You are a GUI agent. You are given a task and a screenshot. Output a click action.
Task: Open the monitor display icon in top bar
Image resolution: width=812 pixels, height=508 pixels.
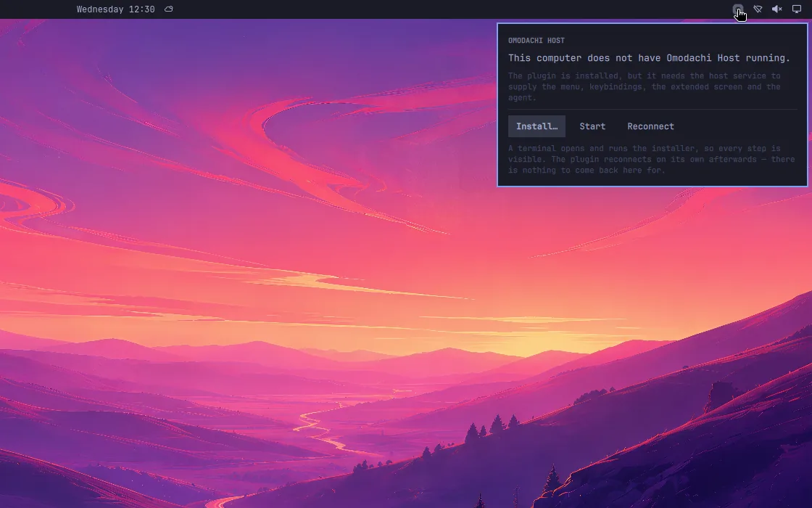797,9
